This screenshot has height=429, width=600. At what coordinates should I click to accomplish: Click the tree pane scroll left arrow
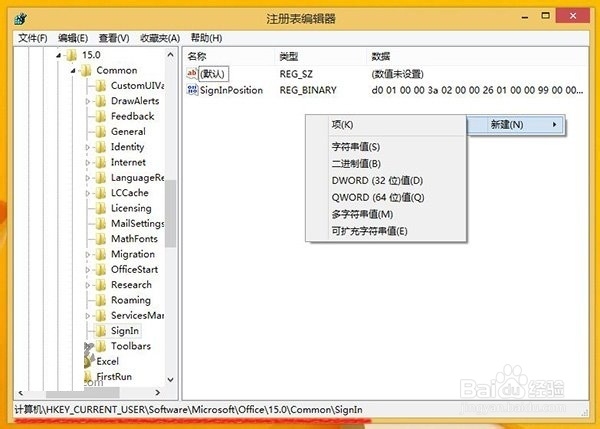coord(21,393)
